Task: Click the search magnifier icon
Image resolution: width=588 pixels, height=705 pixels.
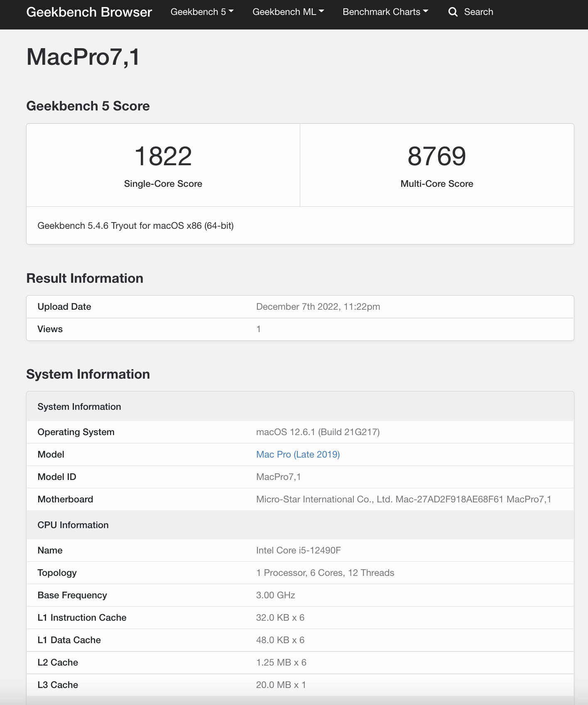Action: pyautogui.click(x=453, y=12)
